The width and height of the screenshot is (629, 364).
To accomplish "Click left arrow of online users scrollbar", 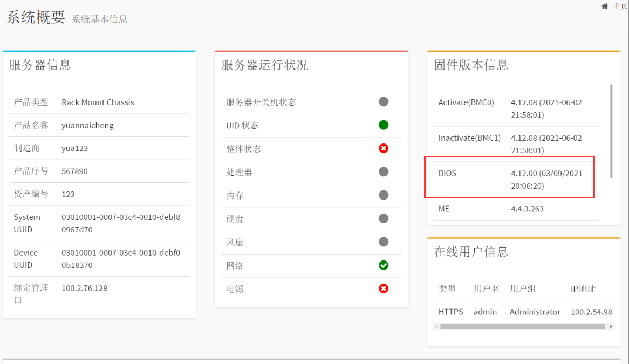I will pos(436,326).
